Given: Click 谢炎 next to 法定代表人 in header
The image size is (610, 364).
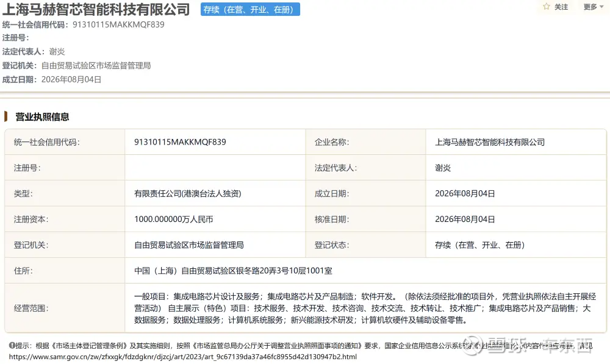Looking at the screenshot, I should [57, 52].
